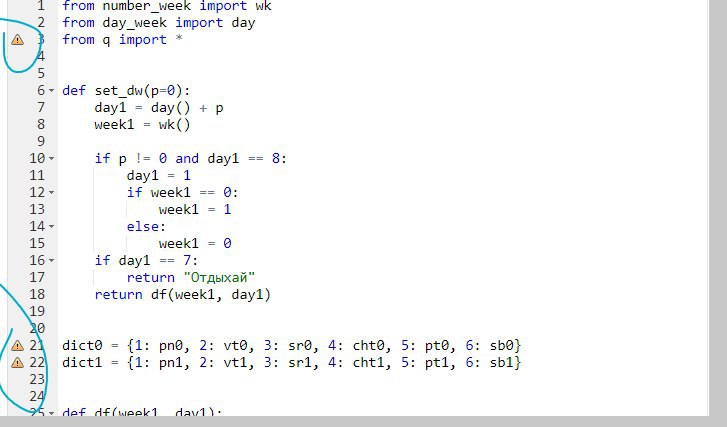This screenshot has width=727, height=427.
Task: Click line number 11 in the gutter
Action: pos(37,175)
